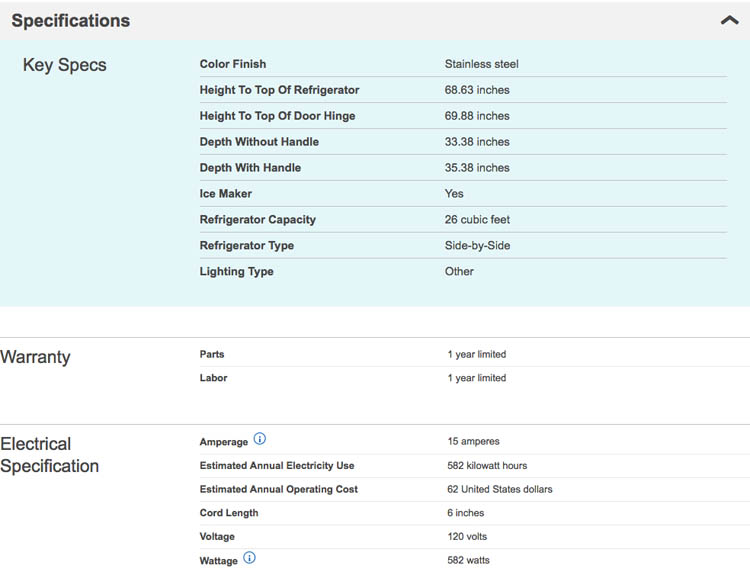Click the Side-by-Side refrigerator type value
The image size is (750, 575).
pyautogui.click(x=475, y=246)
